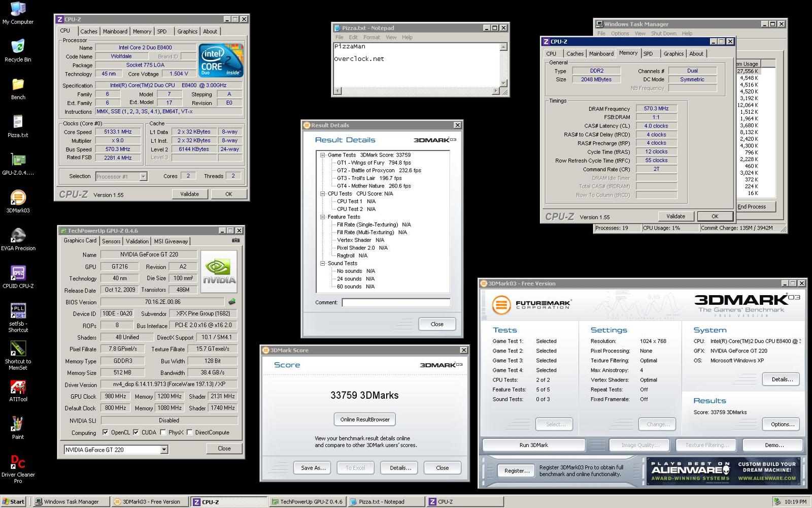Toggle OpenCL checkbox in GPU-Z

click(x=105, y=432)
